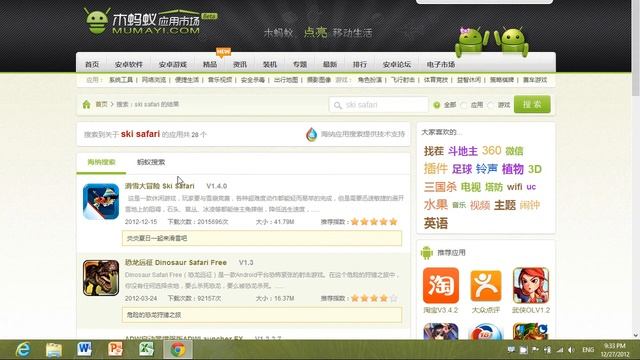Click the 益智休闲 category link
The width and height of the screenshot is (640, 360).
tap(469, 80)
